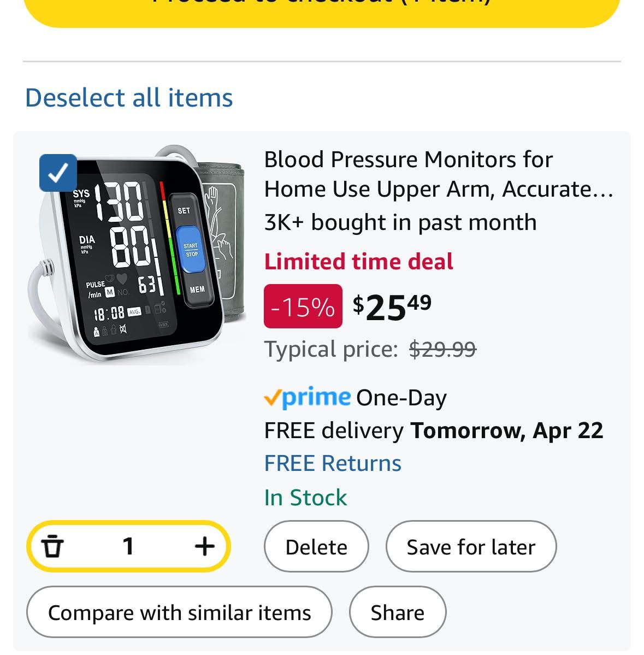This screenshot has height=655, width=644.
Task: Open the FREE Returns link
Action: (333, 463)
